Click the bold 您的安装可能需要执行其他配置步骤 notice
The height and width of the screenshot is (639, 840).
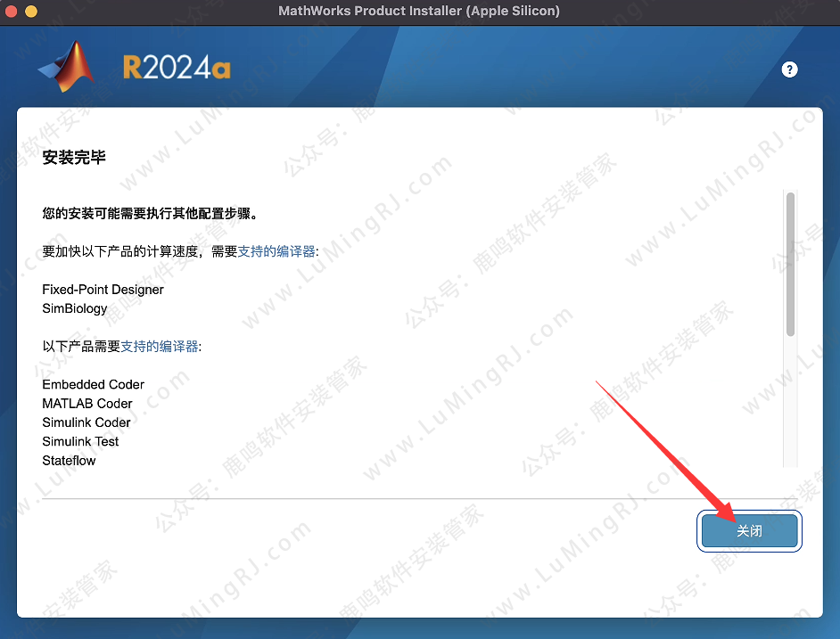149,214
